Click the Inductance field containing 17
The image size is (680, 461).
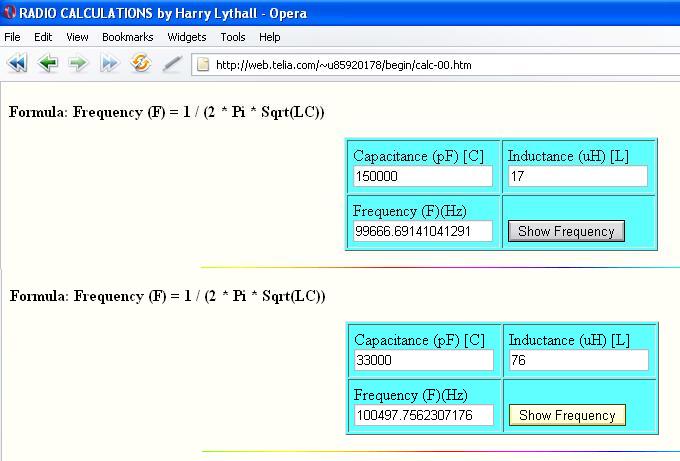[578, 176]
